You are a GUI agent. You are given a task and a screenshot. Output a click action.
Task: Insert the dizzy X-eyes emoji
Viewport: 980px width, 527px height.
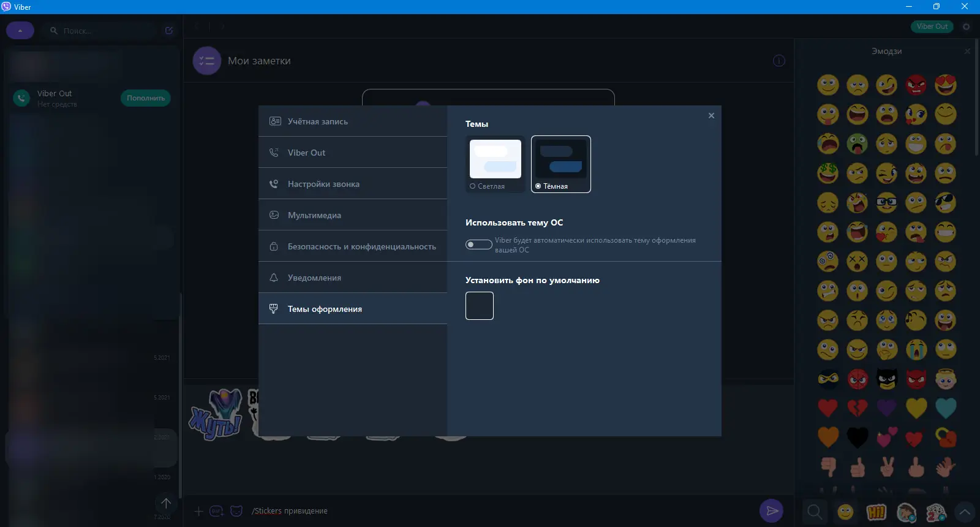[858, 261]
